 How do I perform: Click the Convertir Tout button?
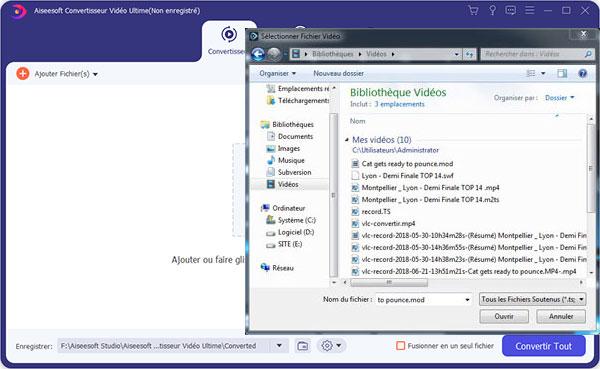coord(543,346)
